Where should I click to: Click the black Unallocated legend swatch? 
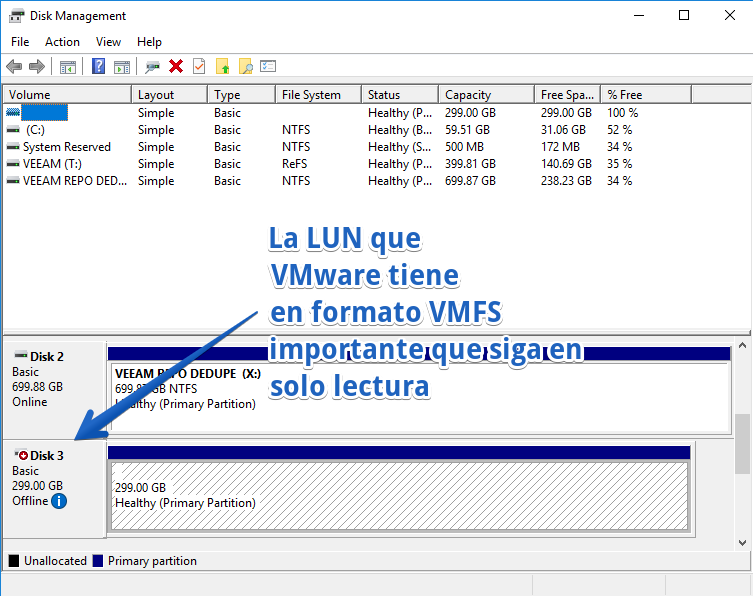pos(14,560)
